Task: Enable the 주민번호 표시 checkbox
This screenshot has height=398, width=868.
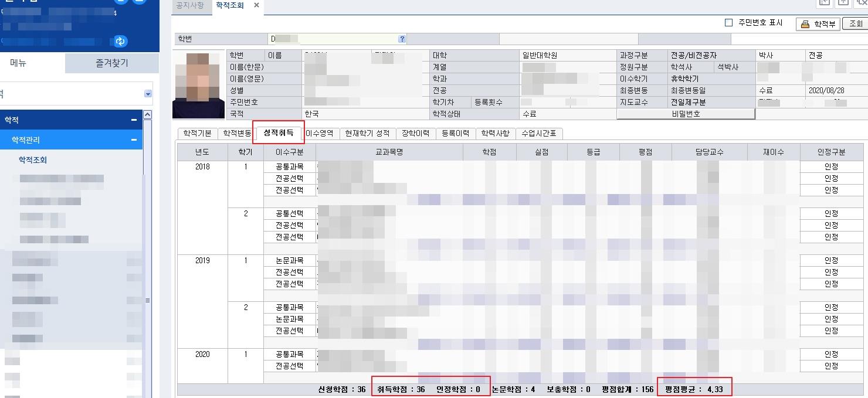Action: pos(729,22)
